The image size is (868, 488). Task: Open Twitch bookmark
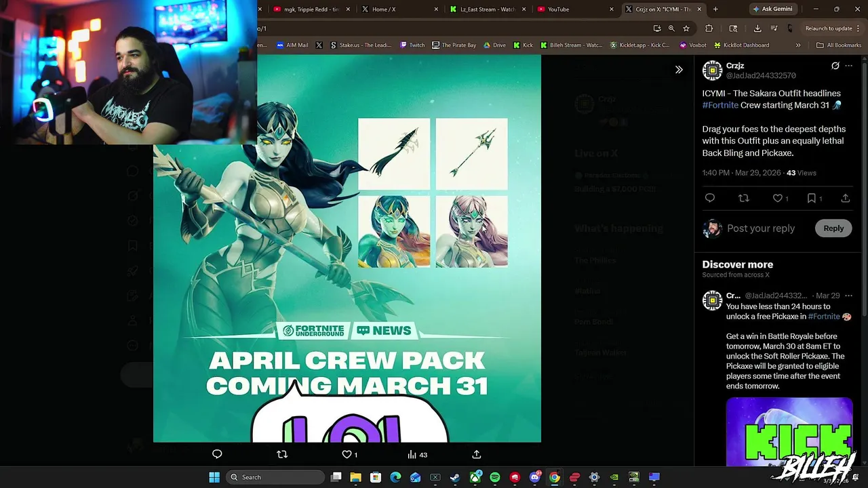(x=412, y=45)
